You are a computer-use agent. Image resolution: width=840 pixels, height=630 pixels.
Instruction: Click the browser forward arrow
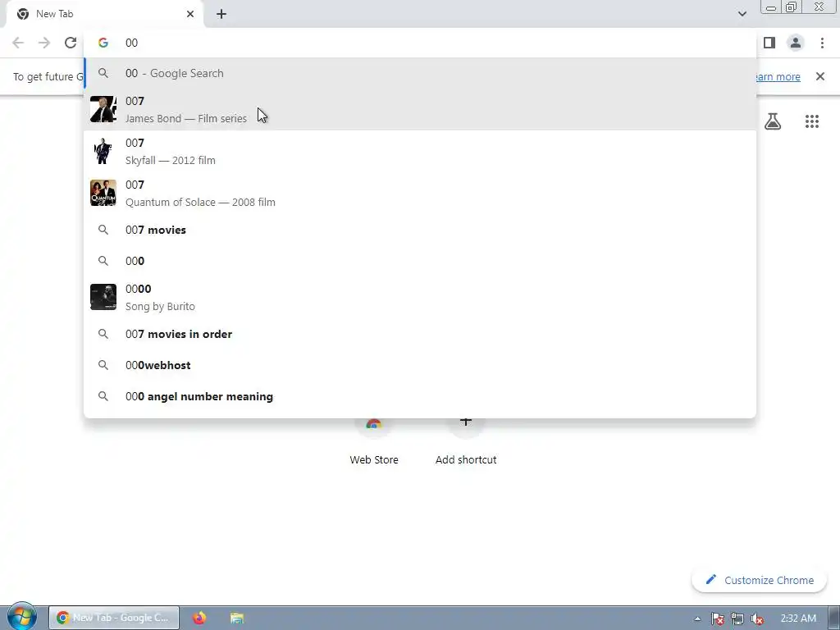(44, 43)
